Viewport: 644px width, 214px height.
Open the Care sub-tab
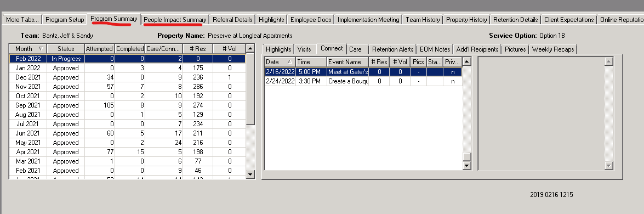tap(355, 49)
